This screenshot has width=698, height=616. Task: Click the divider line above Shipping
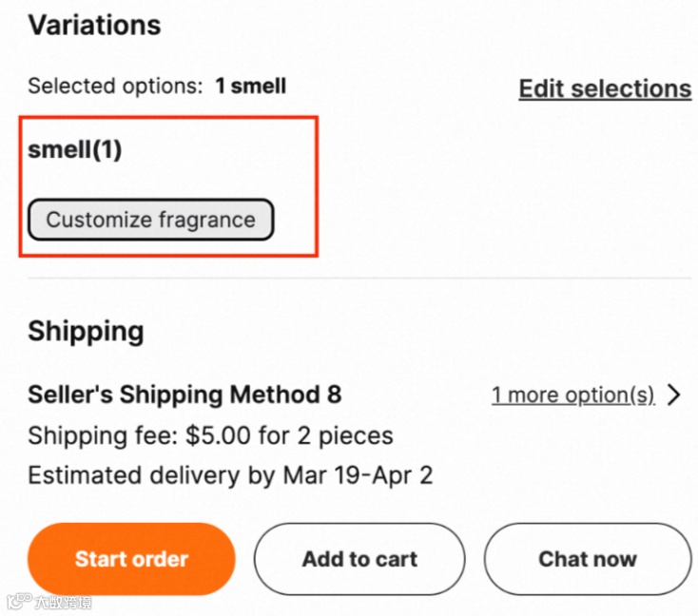(x=359, y=279)
